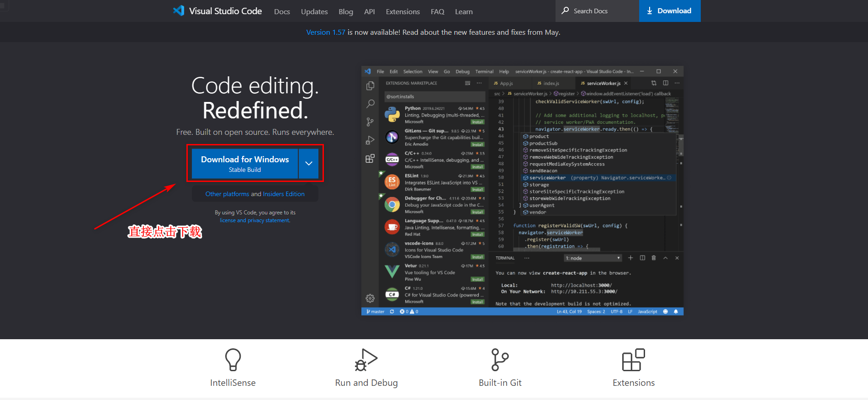
Task: Open File menu in the editor screenshot
Action: point(381,71)
